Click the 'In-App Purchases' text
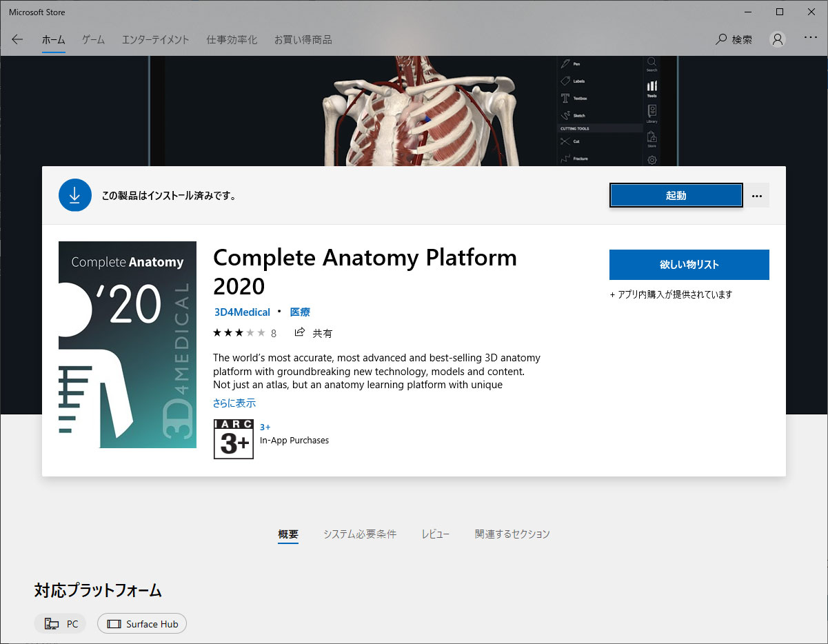 click(294, 440)
